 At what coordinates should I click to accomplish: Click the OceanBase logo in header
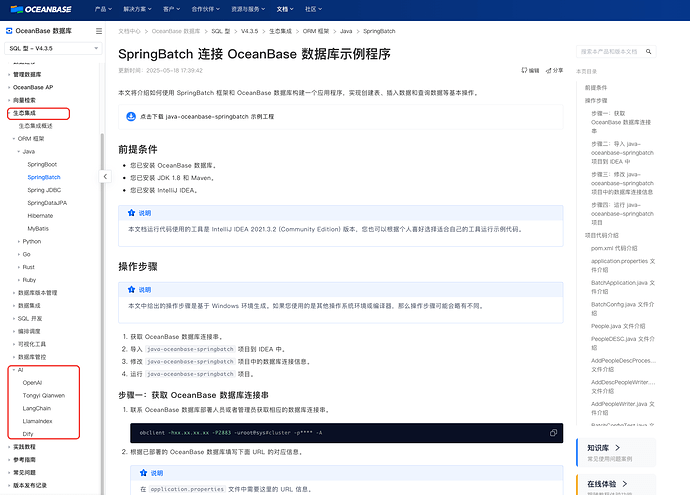tap(41, 9)
